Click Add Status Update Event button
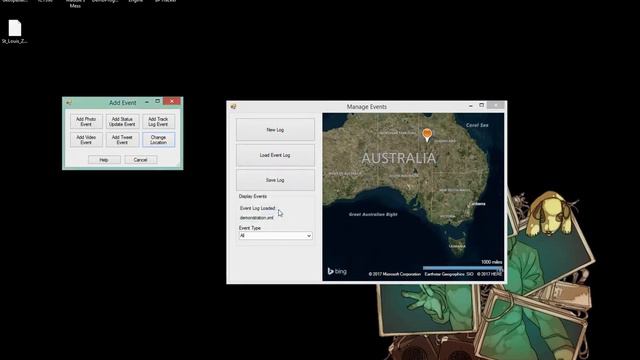640x360 pixels. [122, 122]
